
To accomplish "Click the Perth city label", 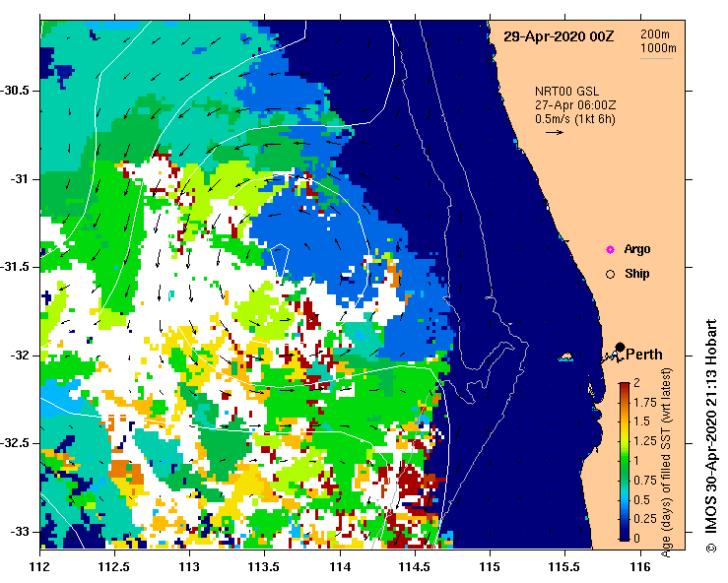I will click(x=644, y=355).
